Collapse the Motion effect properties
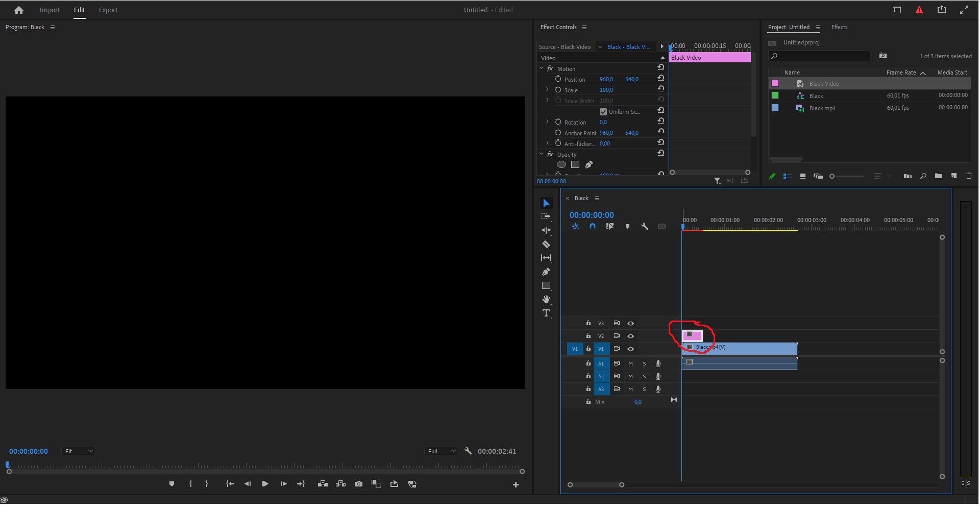Screen dimensions: 980x513 coord(542,68)
